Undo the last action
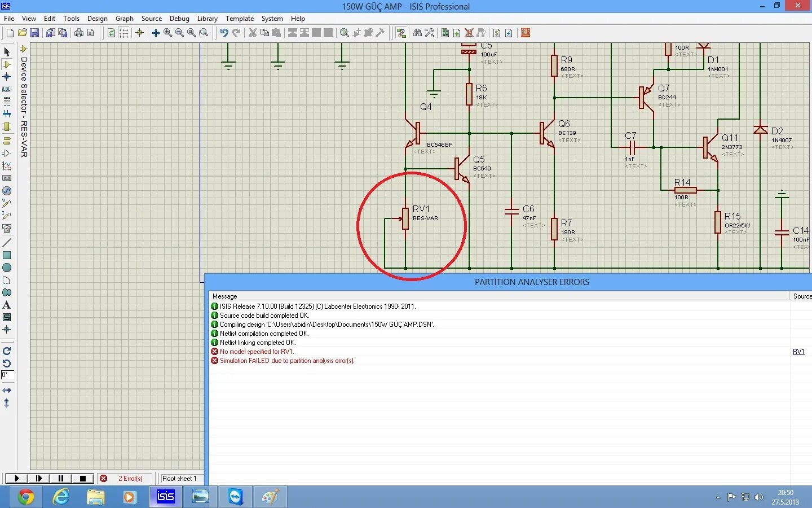The width and height of the screenshot is (812, 508). 224,33
